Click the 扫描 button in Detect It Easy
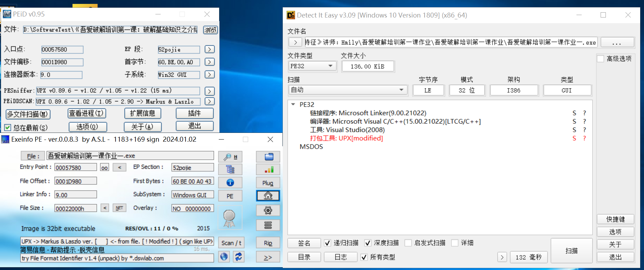The image size is (644, 270). pos(572,250)
